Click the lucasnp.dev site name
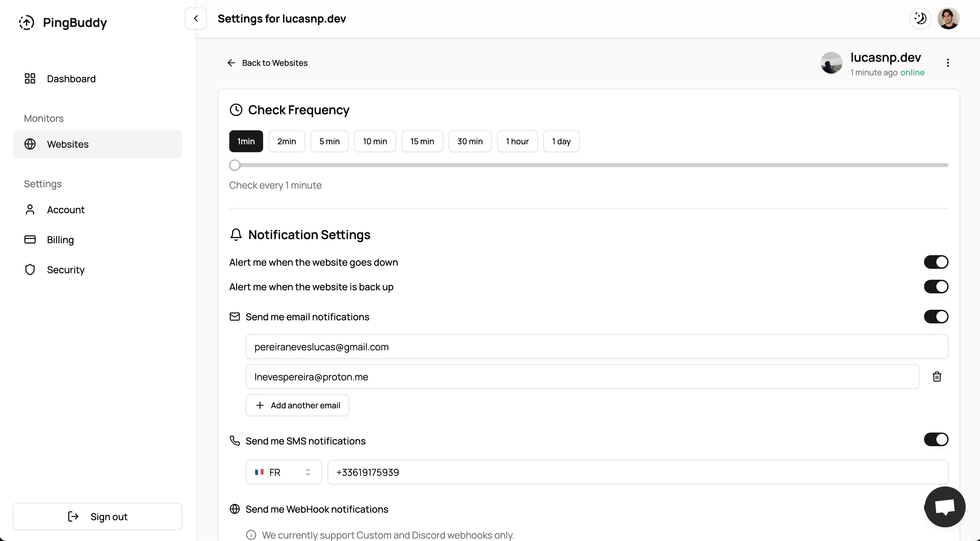The image size is (980, 541). tap(886, 57)
